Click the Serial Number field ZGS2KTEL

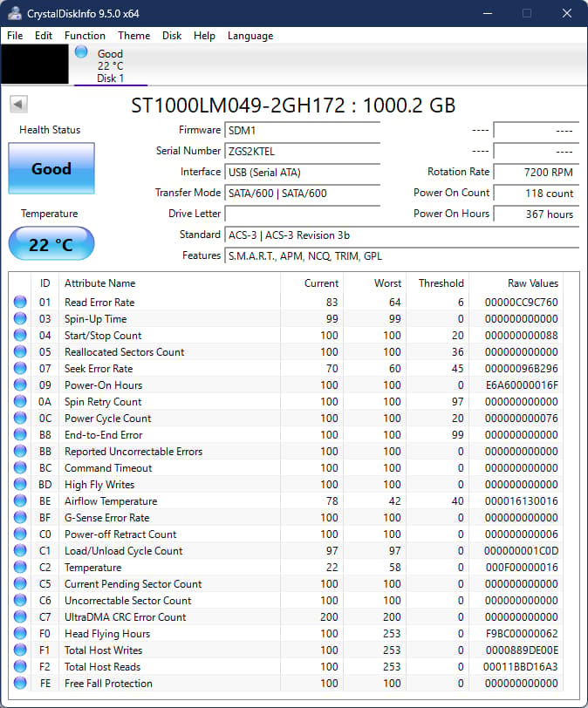(x=303, y=151)
